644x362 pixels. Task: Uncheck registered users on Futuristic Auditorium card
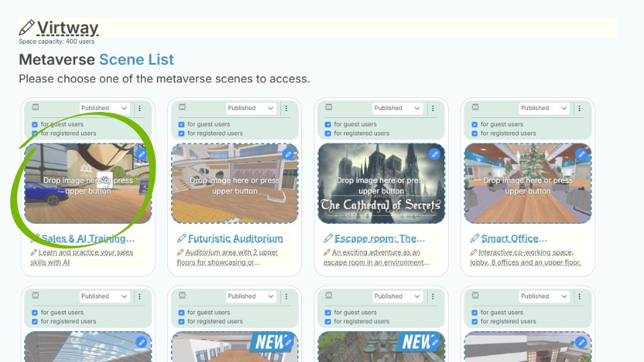(182, 133)
